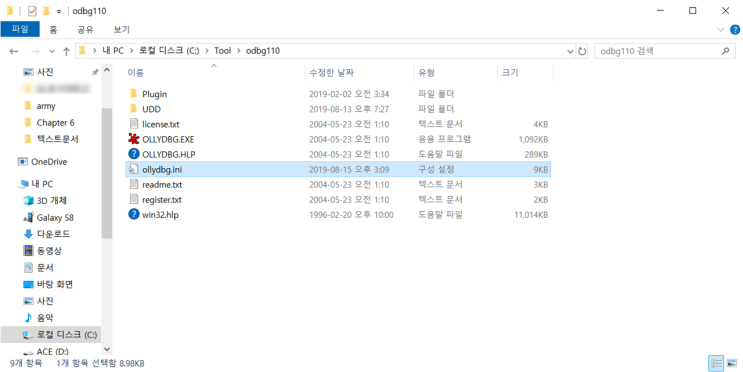Image resolution: width=743 pixels, height=372 pixels.
Task: Click the New folder quick access icon
Action: 46,10
